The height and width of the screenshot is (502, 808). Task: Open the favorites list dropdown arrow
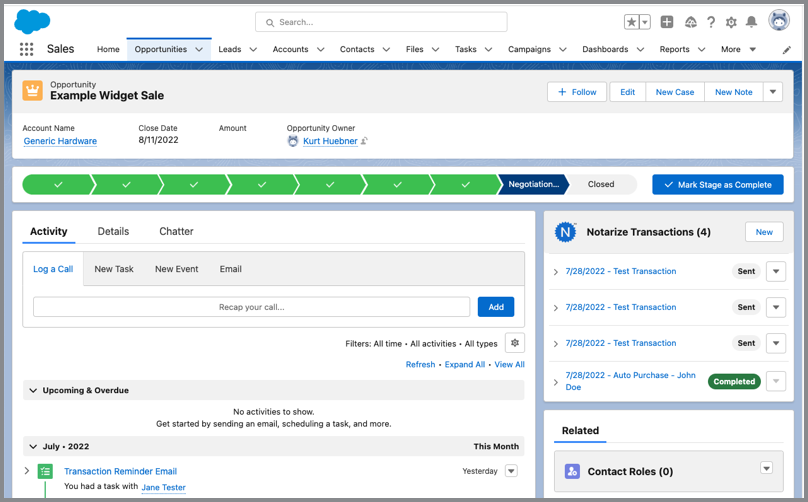pos(645,22)
